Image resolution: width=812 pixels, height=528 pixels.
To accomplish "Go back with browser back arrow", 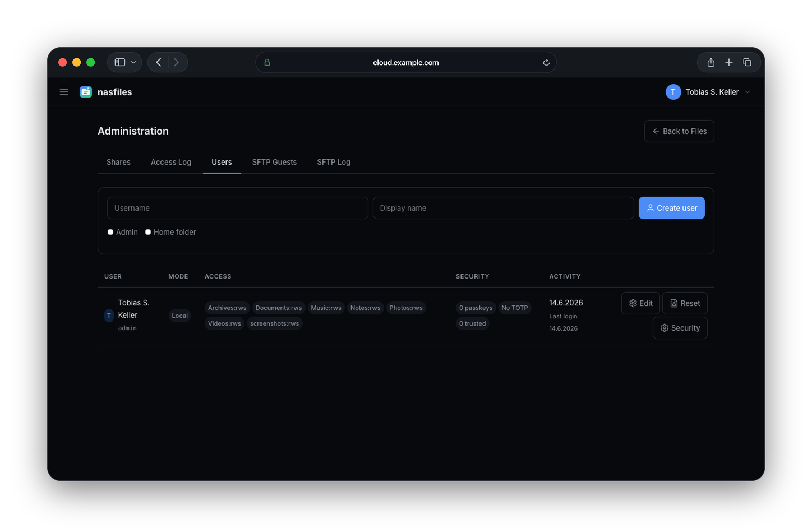I will 159,62.
